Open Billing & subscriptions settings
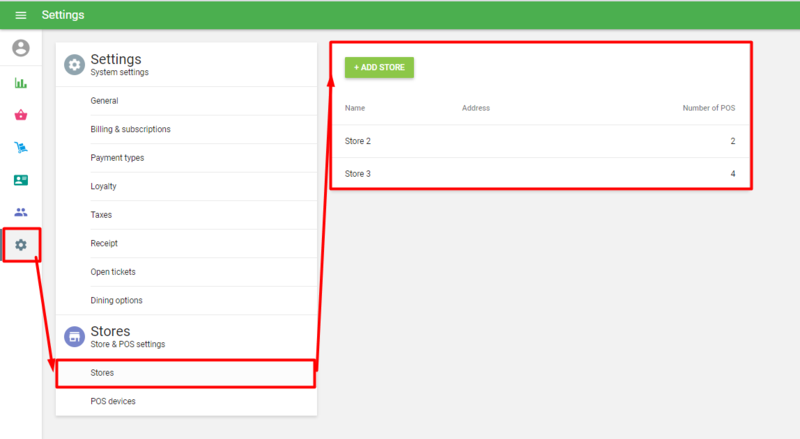The width and height of the screenshot is (800, 439). point(130,129)
